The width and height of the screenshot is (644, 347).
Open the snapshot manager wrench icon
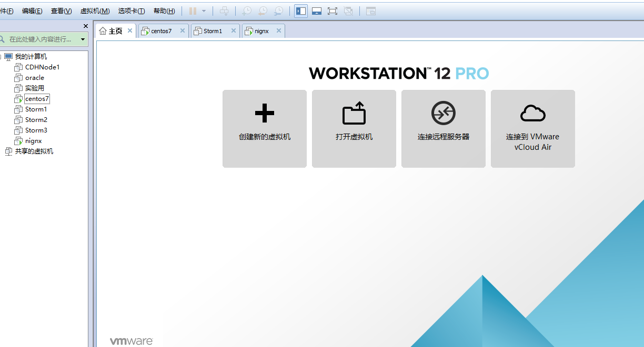coord(278,11)
